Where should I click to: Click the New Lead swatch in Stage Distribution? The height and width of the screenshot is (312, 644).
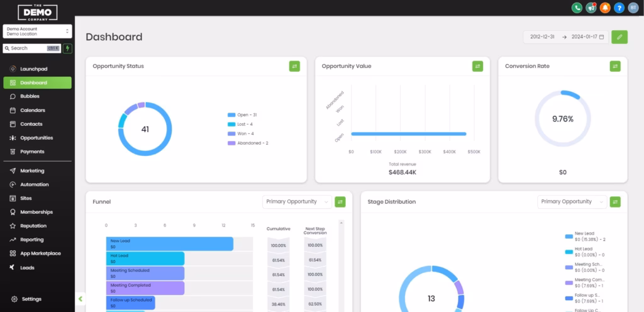pyautogui.click(x=569, y=237)
